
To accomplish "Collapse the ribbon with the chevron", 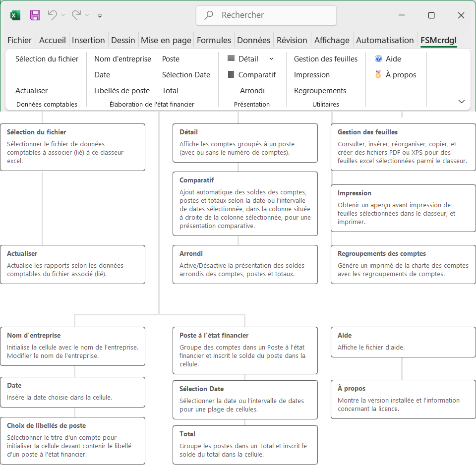I will click(462, 102).
